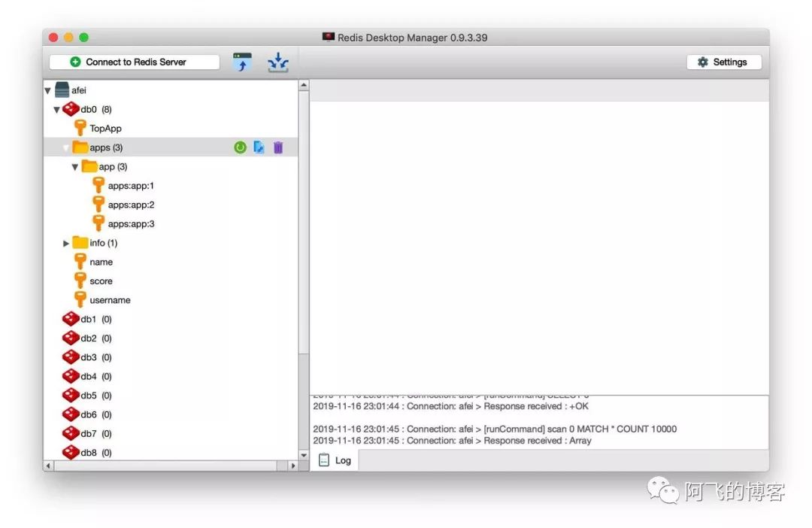Select the username key label
The image size is (812, 528).
click(110, 301)
